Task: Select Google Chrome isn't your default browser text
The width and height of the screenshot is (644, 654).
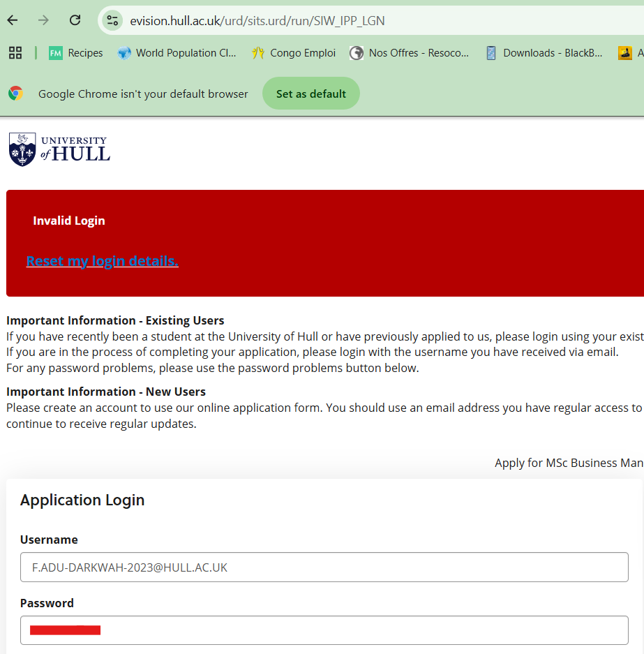Action: [143, 94]
